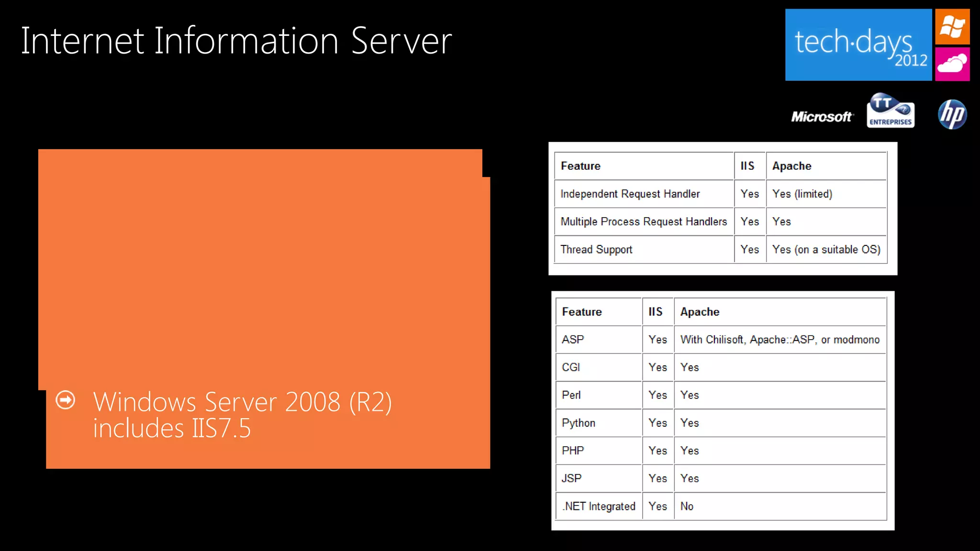Click the ".NET Integrated" row label
This screenshot has height=551, width=980.
click(599, 506)
